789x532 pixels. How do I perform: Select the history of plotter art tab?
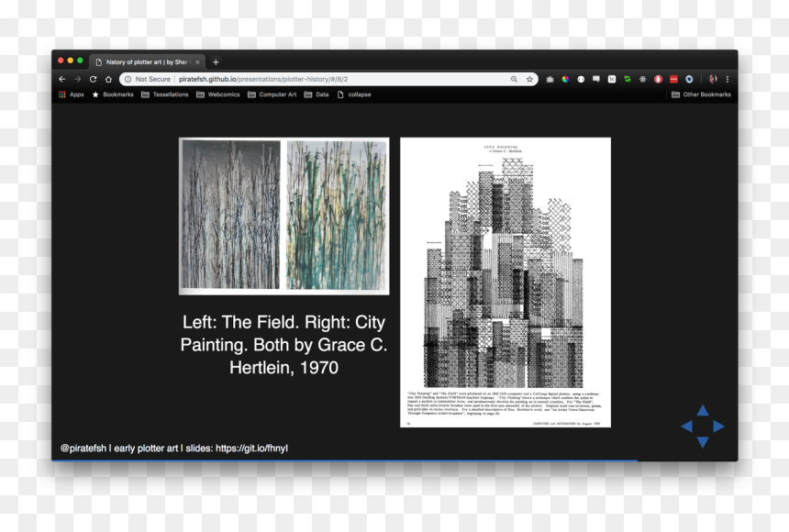coord(147,61)
